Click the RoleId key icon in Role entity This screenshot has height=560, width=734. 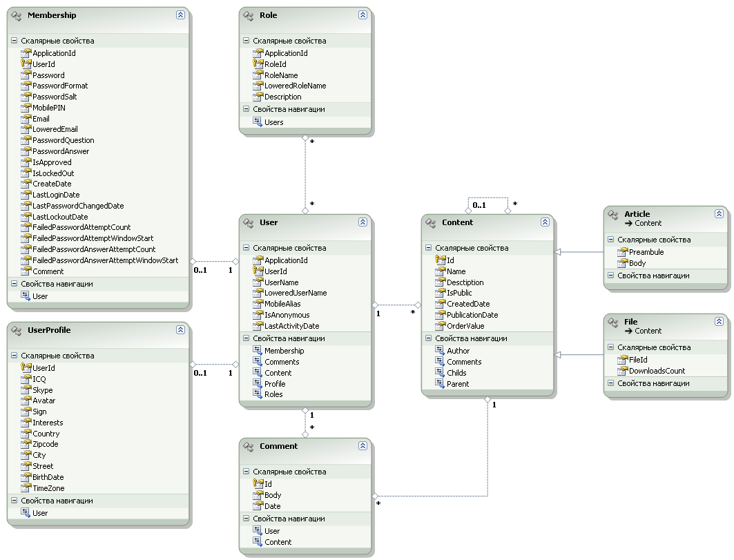(258, 64)
